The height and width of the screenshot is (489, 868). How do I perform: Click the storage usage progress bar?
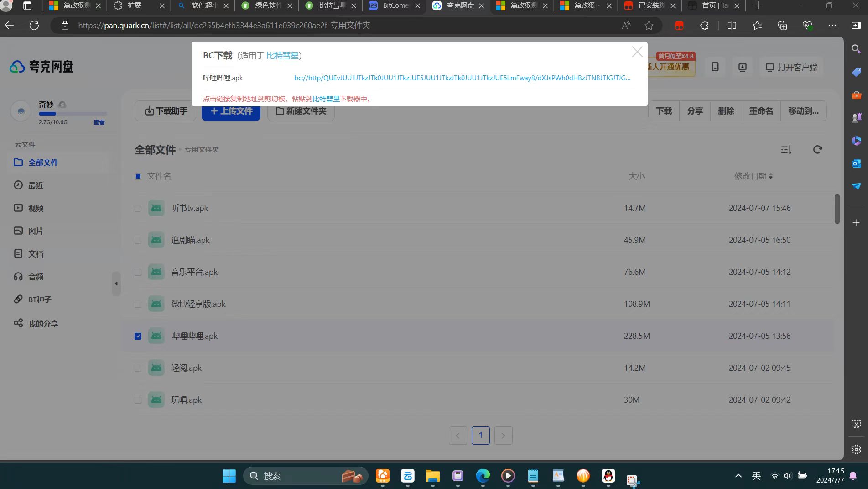[73, 114]
